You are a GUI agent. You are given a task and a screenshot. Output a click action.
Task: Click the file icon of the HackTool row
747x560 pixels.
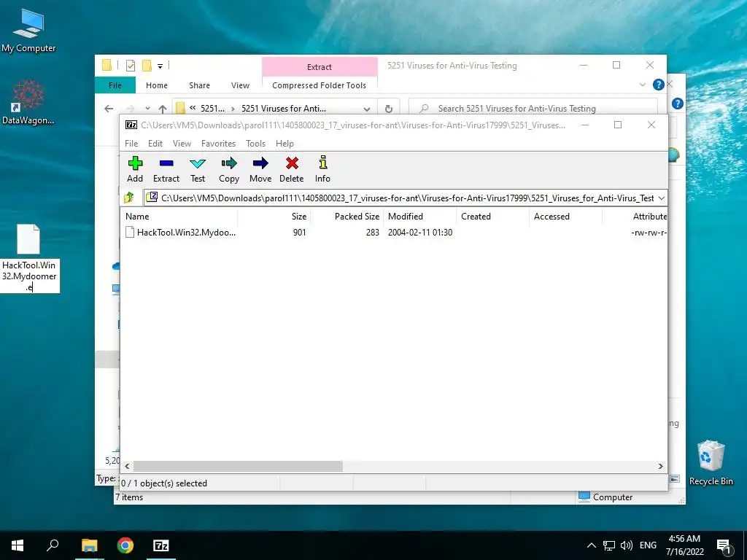tap(130, 233)
